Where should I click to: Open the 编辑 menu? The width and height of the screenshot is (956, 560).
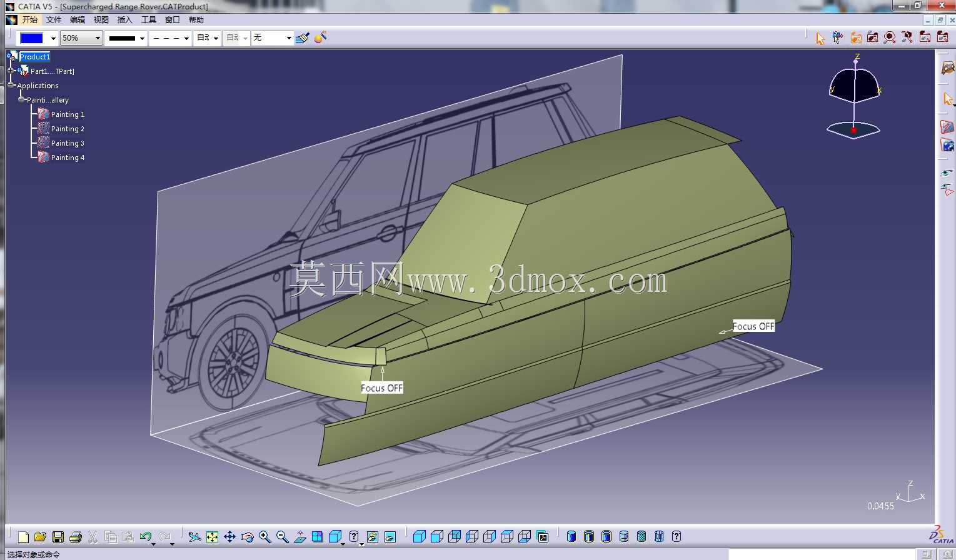[x=78, y=20]
